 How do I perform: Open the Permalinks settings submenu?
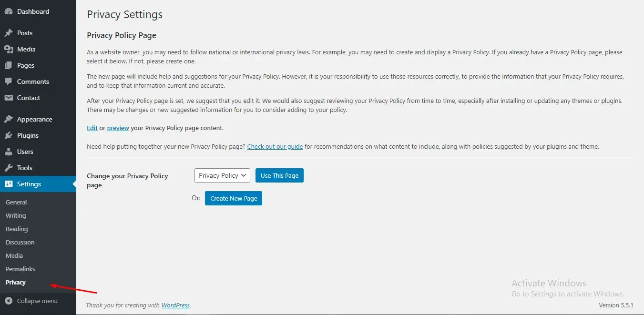(20, 269)
